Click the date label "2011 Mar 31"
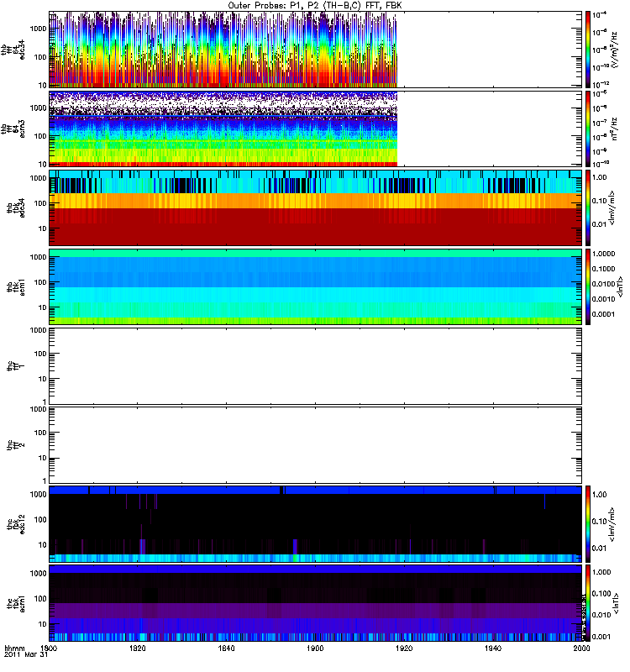The width and height of the screenshot is (630, 672). pos(26,655)
